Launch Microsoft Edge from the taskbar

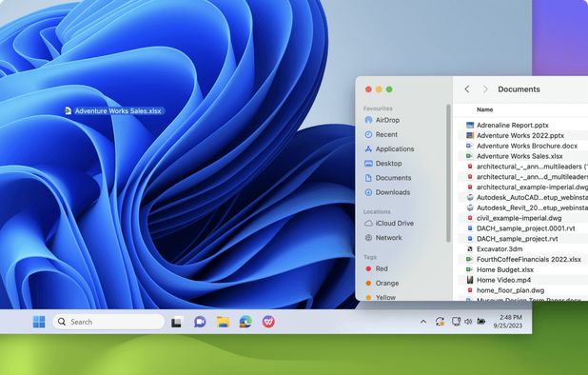(245, 322)
